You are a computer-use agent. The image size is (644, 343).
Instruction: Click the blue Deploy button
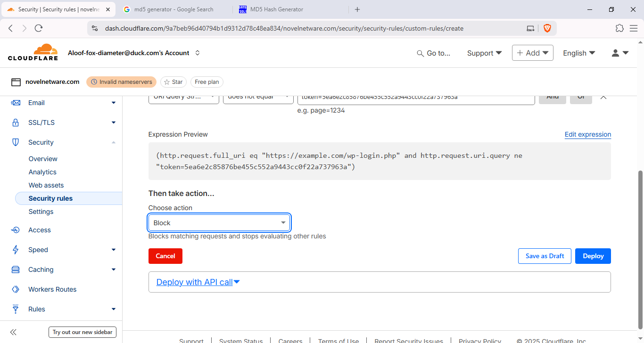tap(593, 256)
